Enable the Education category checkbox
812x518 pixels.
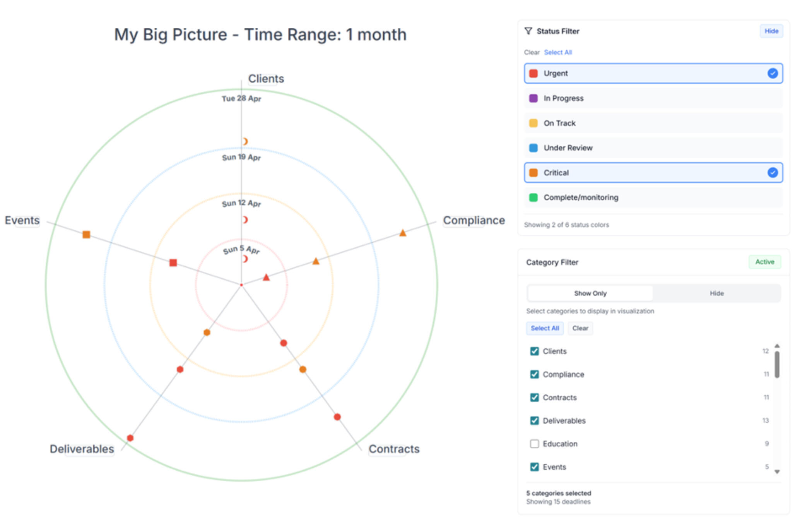click(534, 444)
